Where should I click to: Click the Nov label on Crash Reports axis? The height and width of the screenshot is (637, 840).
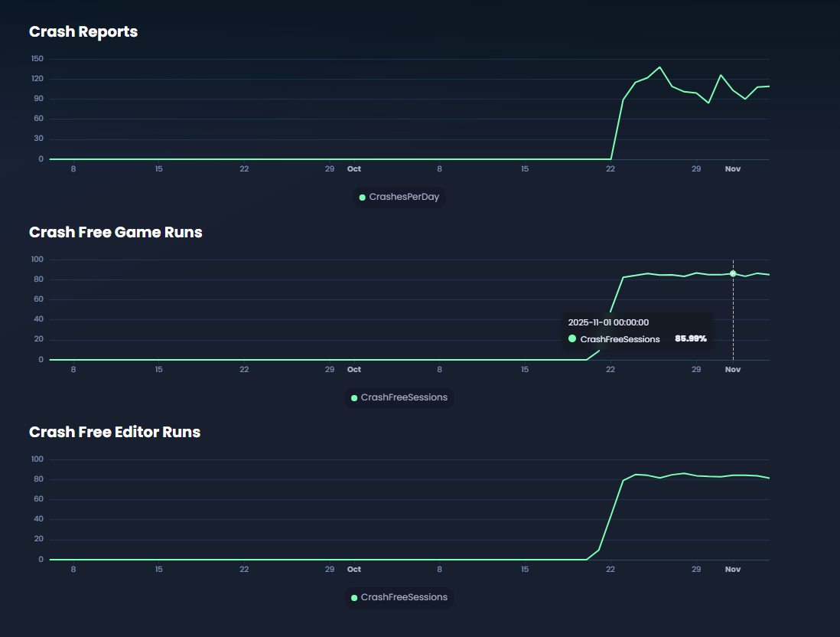tap(733, 168)
